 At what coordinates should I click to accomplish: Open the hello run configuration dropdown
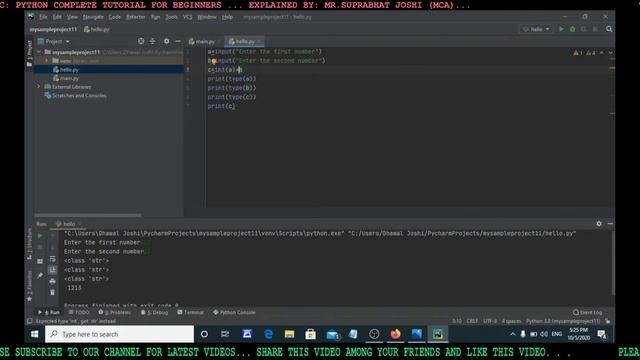[x=536, y=29]
